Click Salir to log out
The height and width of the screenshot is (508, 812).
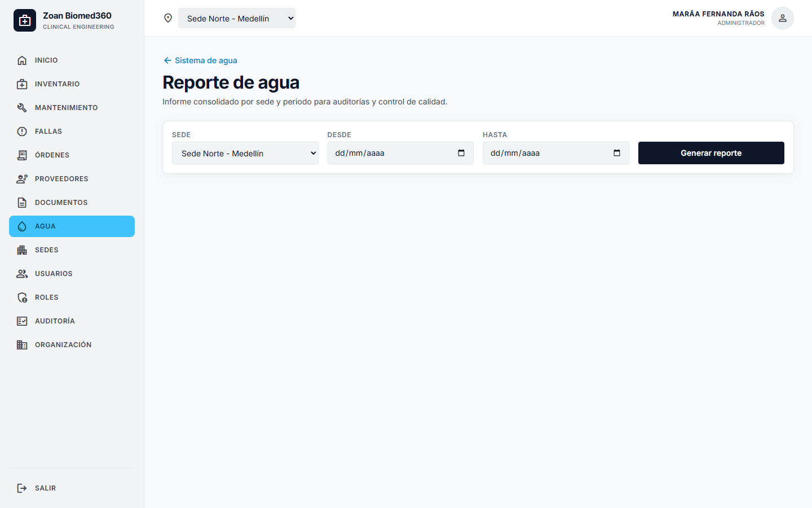tap(72, 488)
